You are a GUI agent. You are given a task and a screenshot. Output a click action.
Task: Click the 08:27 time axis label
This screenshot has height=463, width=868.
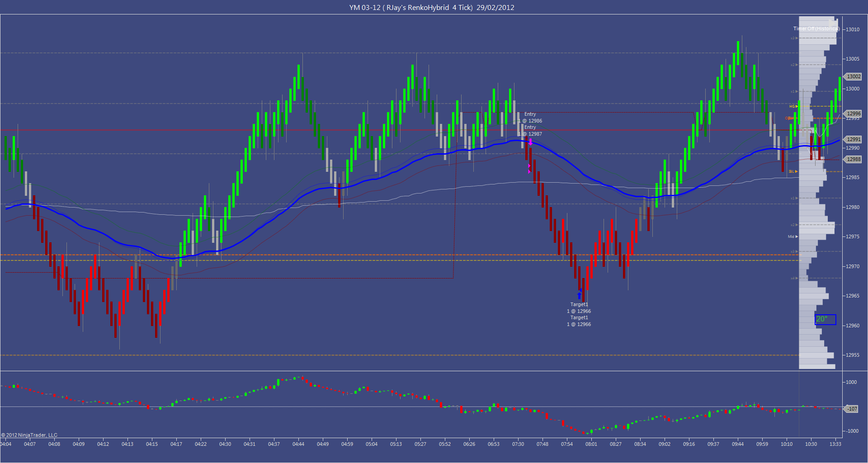click(616, 444)
